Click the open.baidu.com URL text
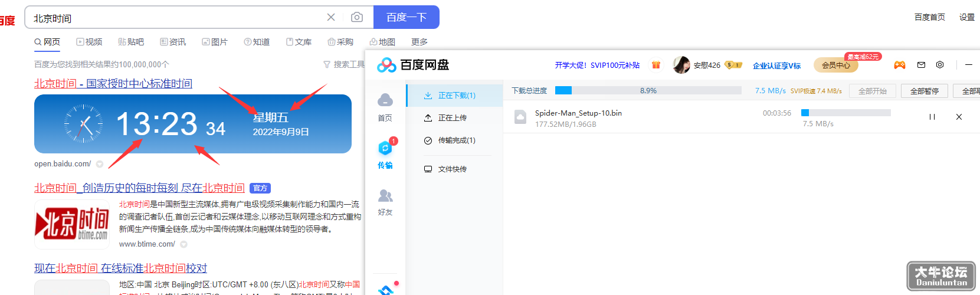Image resolution: width=980 pixels, height=295 pixels. tap(63, 164)
